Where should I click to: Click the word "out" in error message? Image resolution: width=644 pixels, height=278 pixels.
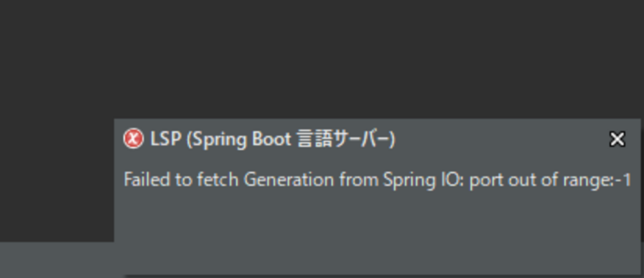520,180
